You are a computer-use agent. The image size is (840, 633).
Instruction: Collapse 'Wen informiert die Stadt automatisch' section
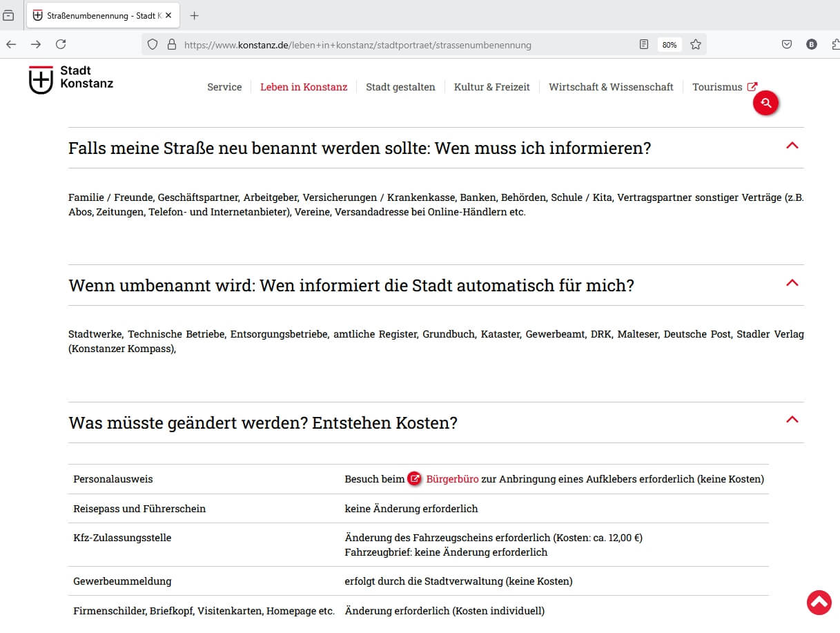[x=792, y=283]
